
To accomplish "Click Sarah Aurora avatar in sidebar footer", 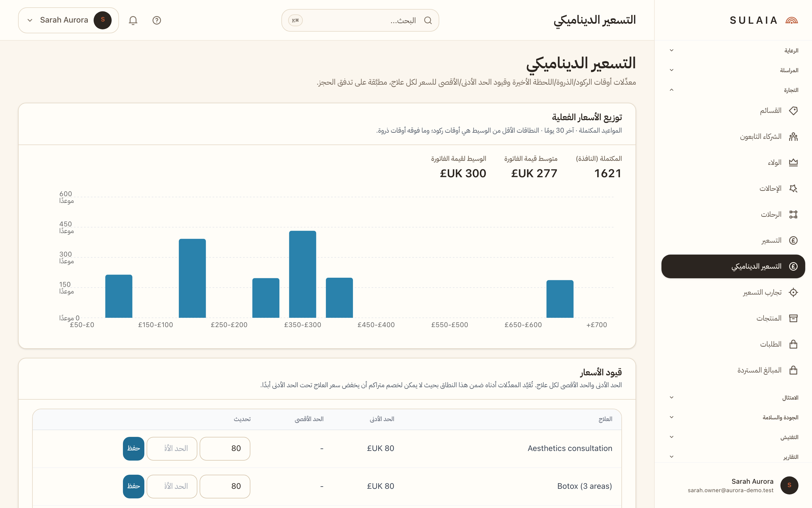I will tap(789, 485).
